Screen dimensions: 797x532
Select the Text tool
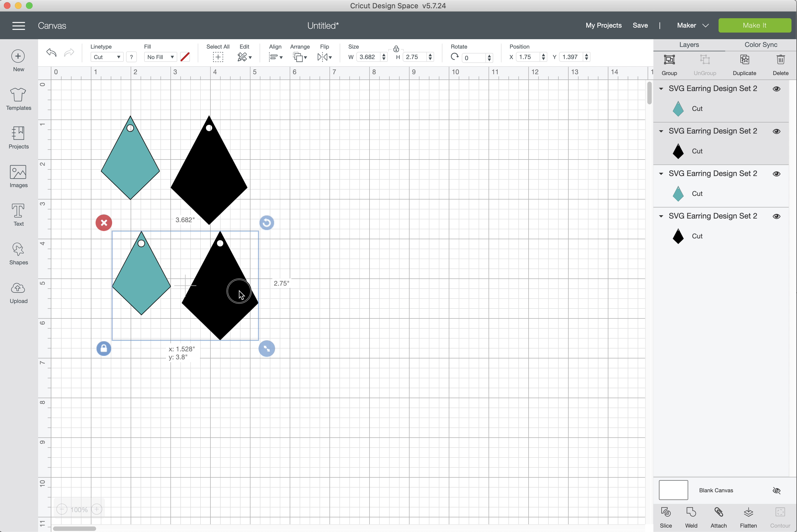(x=18, y=215)
